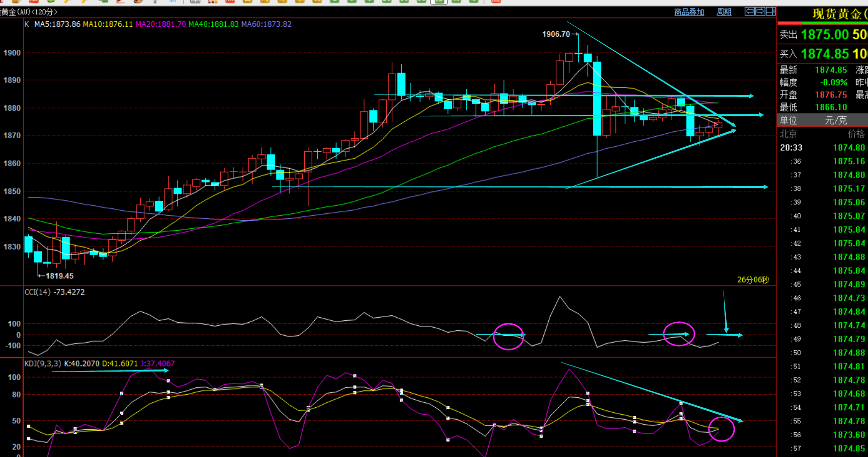Click the 北京 time column header

(x=788, y=134)
